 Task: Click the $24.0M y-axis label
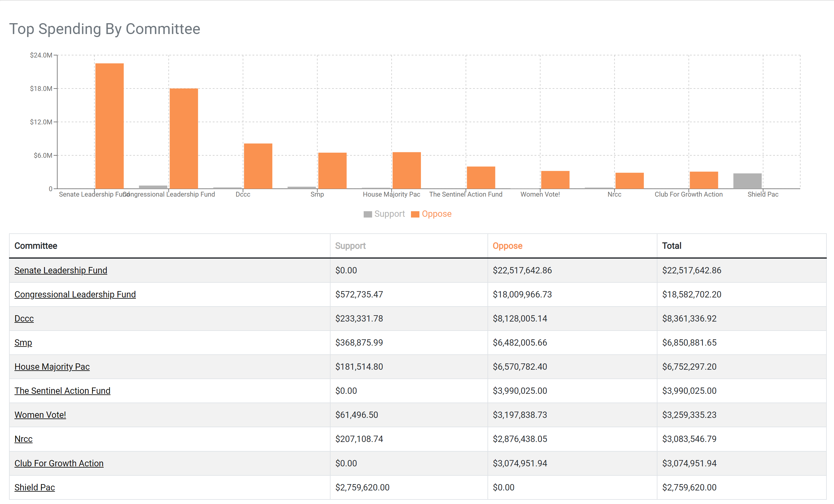pyautogui.click(x=41, y=55)
